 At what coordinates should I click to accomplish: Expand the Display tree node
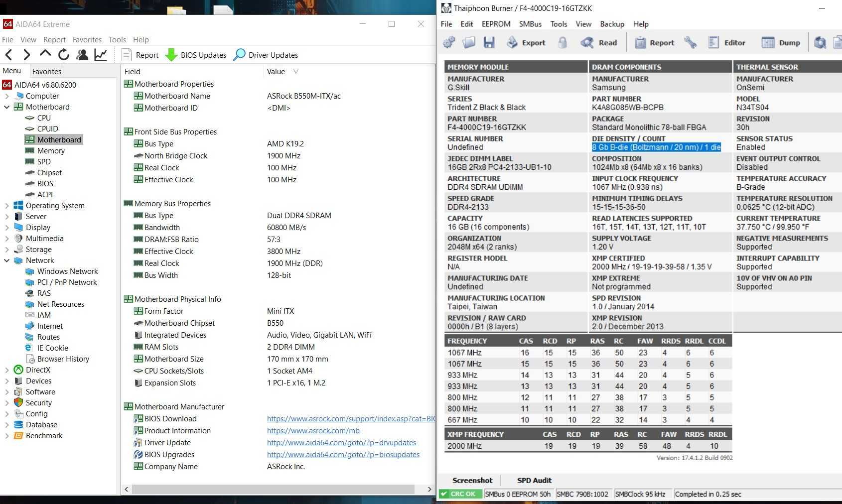point(7,227)
